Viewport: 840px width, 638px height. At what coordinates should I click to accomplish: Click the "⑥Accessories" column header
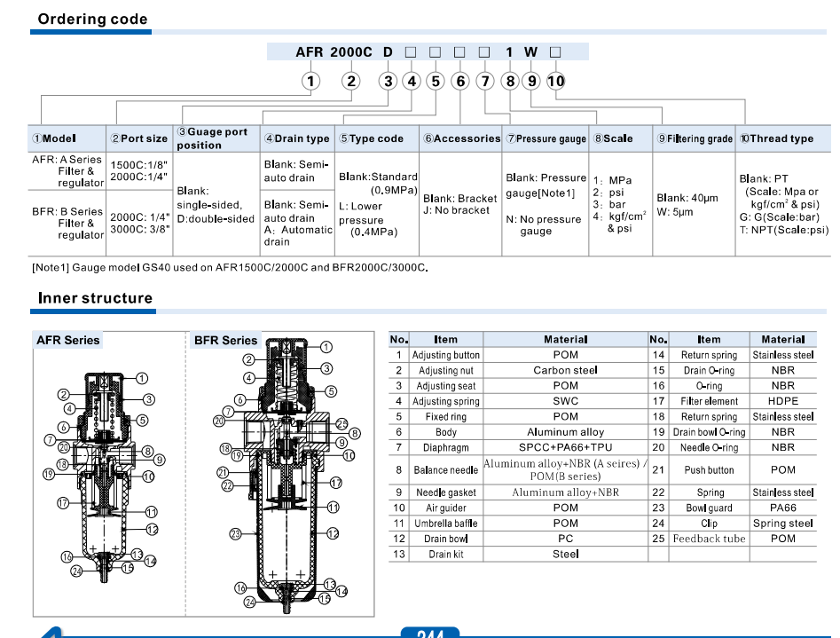click(462, 138)
